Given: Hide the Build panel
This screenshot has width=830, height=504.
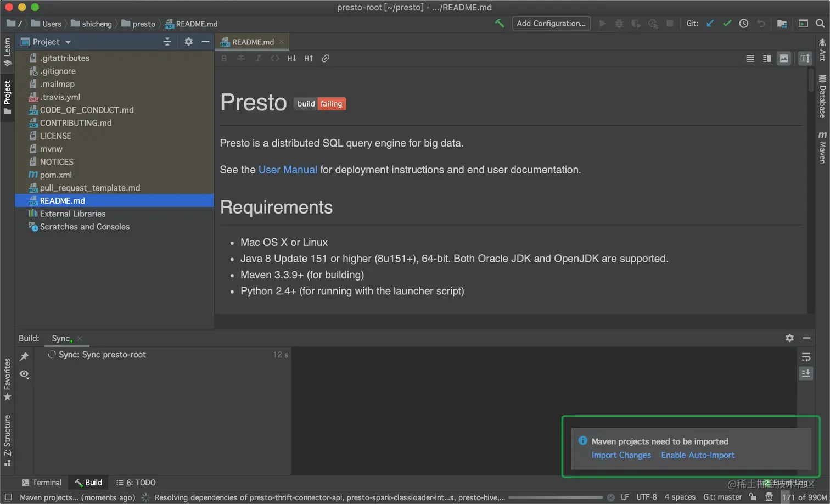Looking at the screenshot, I should [x=806, y=338].
